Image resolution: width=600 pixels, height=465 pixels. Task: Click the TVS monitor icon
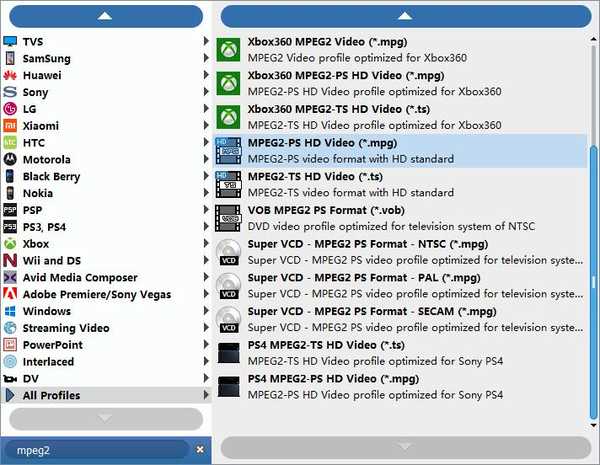(x=10, y=41)
